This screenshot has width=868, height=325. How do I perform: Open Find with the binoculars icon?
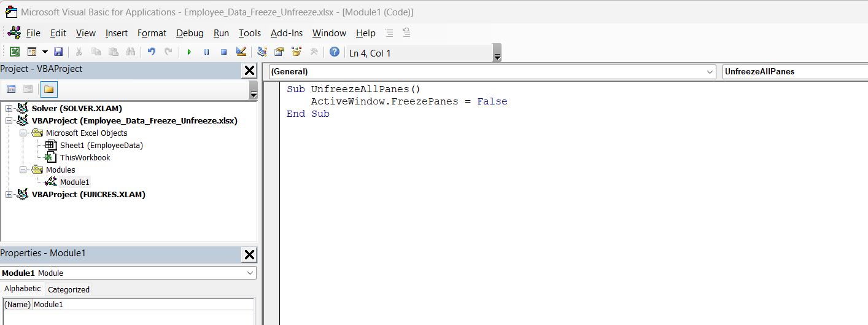coord(130,52)
